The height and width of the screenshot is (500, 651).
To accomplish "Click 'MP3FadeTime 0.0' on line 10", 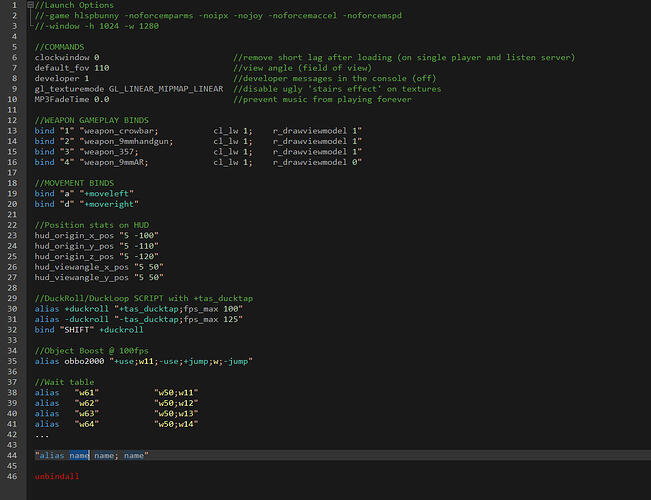I will 72,99.
